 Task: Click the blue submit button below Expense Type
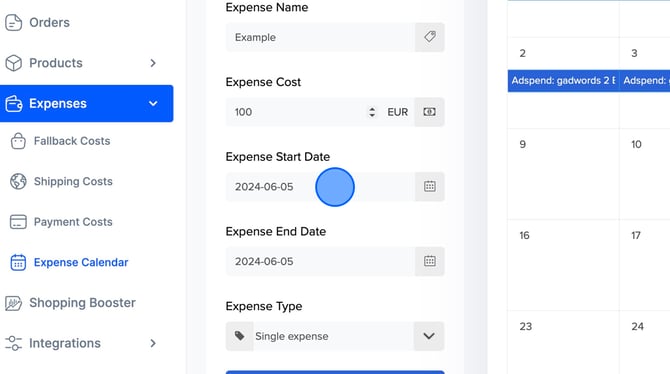(335, 372)
